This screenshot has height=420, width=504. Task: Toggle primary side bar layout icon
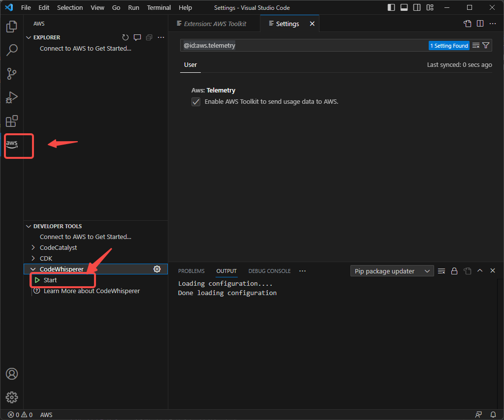coord(391,7)
